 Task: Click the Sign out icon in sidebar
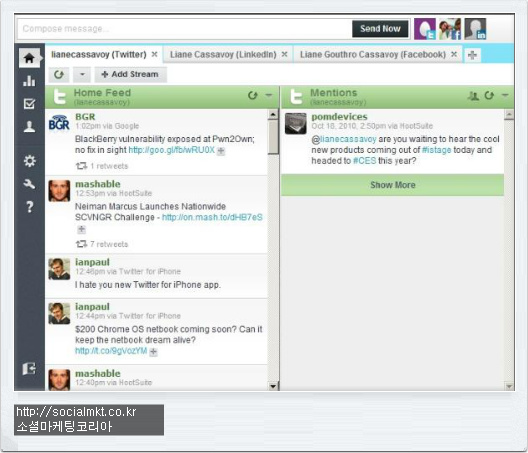[x=29, y=368]
